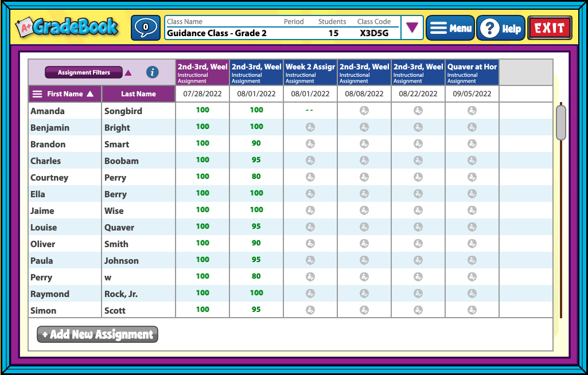Select Perry w's score of 80

tap(256, 276)
